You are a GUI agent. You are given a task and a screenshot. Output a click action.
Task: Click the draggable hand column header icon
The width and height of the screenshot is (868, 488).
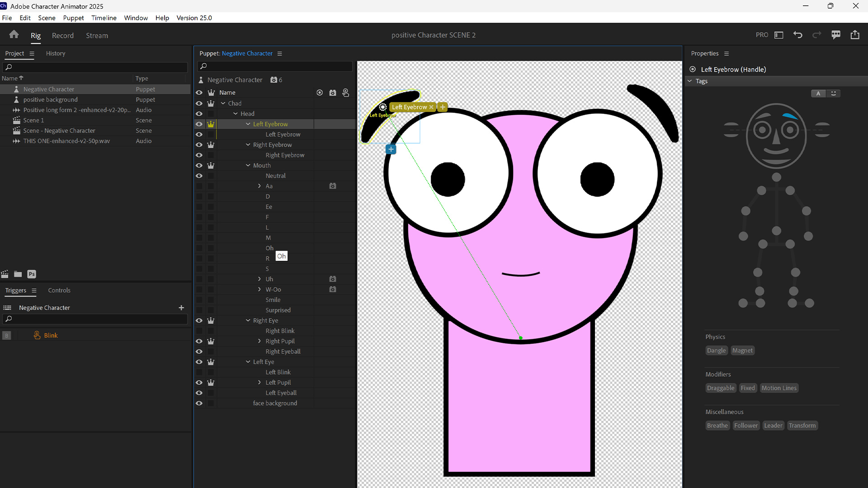point(346,93)
